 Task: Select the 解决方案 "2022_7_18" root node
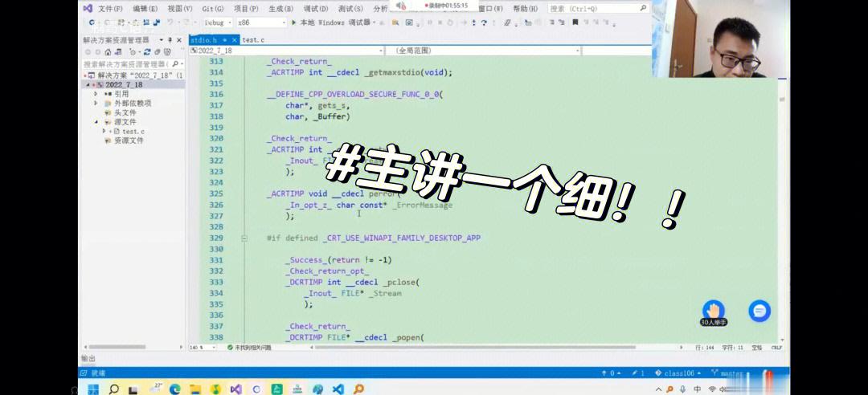click(x=136, y=75)
